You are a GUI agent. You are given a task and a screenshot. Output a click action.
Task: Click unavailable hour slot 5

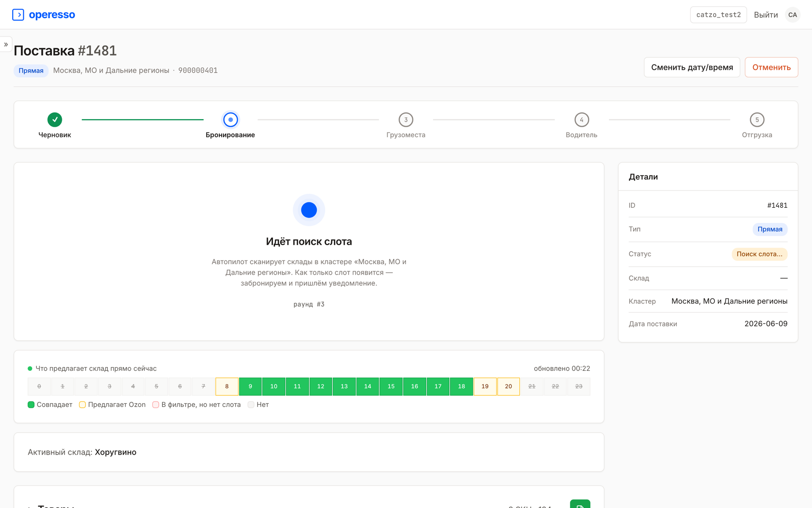click(157, 387)
